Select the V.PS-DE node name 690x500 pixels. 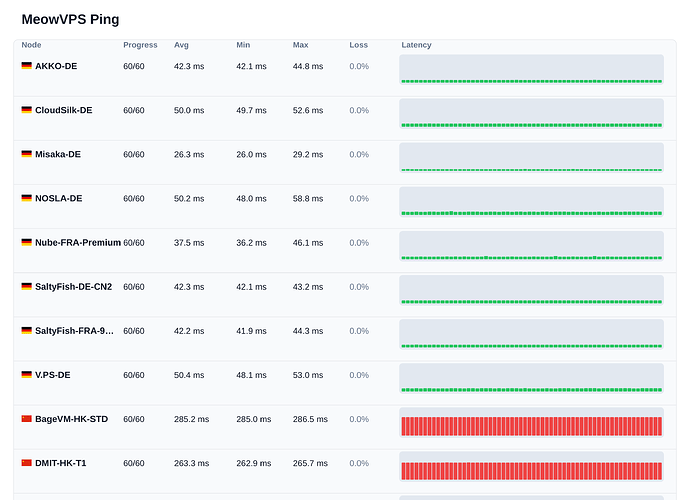[x=53, y=375]
